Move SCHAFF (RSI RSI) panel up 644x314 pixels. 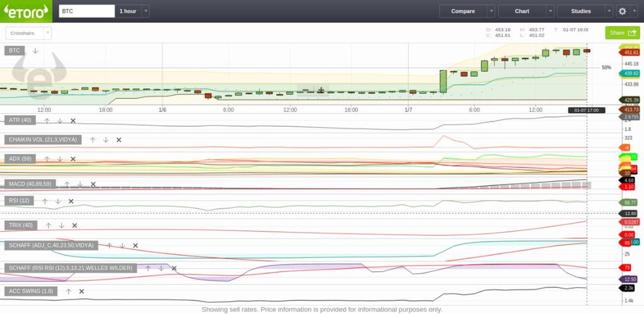pyautogui.click(x=148, y=268)
